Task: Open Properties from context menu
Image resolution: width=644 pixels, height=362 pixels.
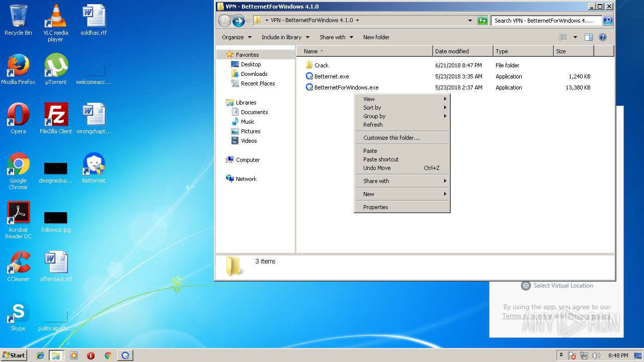Action: point(403,207)
